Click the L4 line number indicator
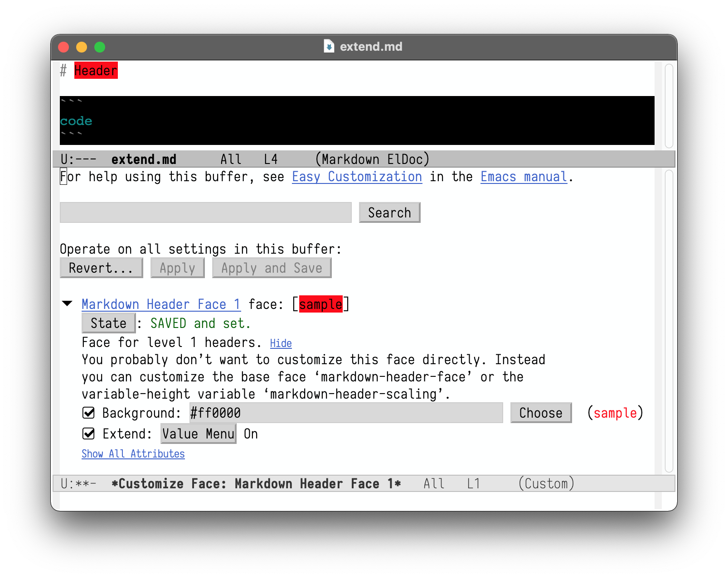728x578 pixels. click(271, 159)
